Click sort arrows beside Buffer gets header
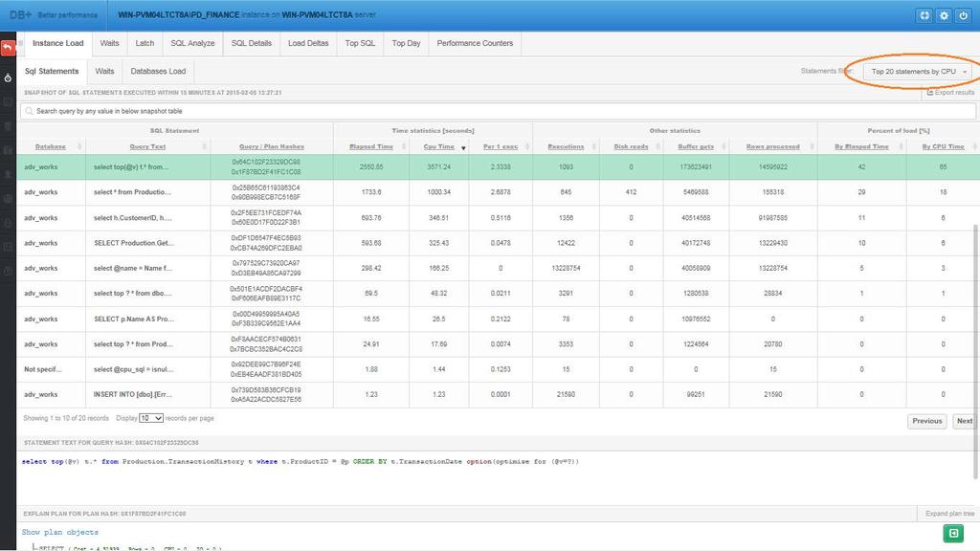The height and width of the screenshot is (551, 980). click(x=724, y=146)
